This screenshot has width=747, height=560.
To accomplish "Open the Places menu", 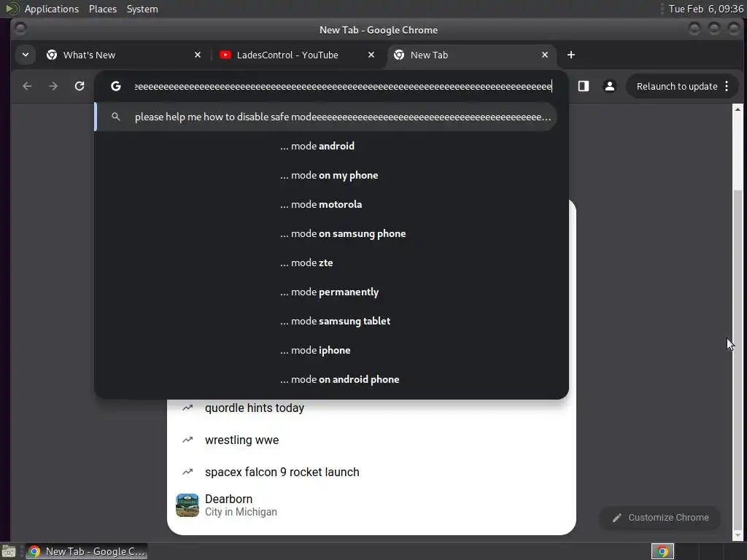I will coord(103,9).
